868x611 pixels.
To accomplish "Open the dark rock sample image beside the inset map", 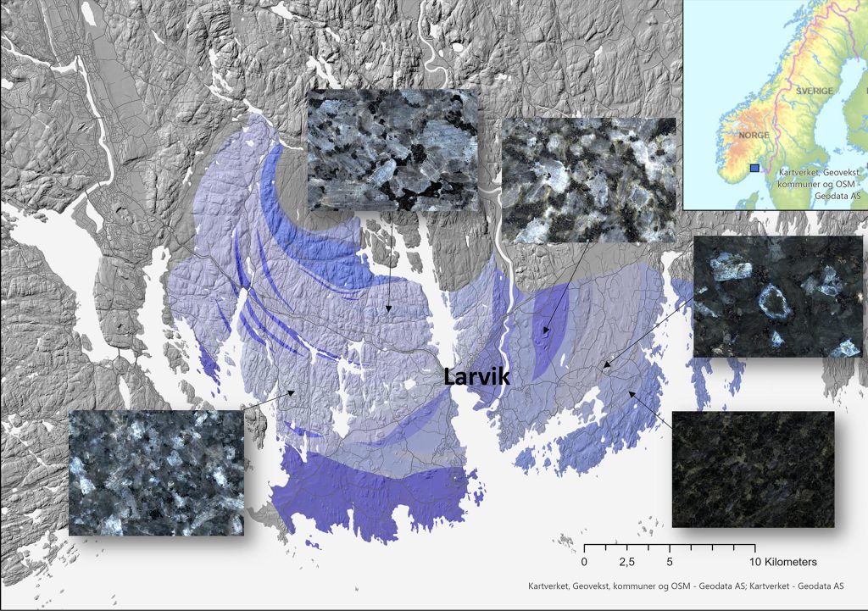I will (776, 297).
